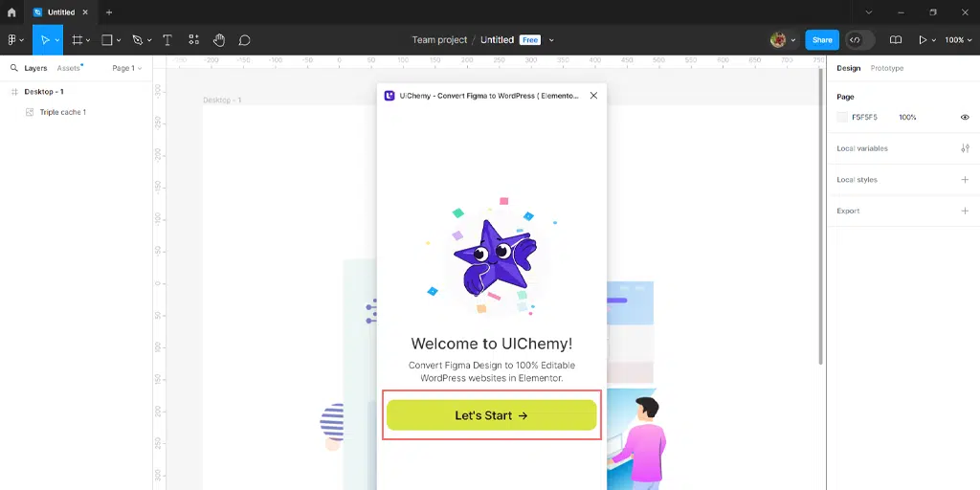The width and height of the screenshot is (980, 490).
Task: Click the UiChemy plugin logo icon
Action: pos(390,96)
